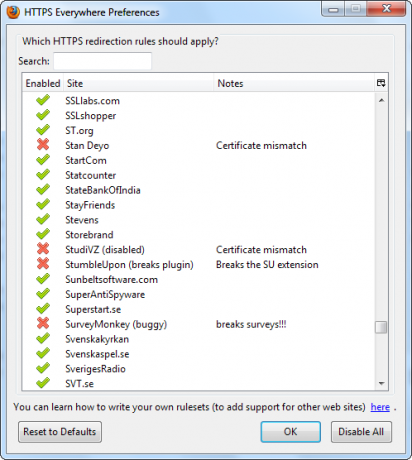The width and height of the screenshot is (412, 460).
Task: Click the scrollbar down arrow
Action: click(x=381, y=383)
